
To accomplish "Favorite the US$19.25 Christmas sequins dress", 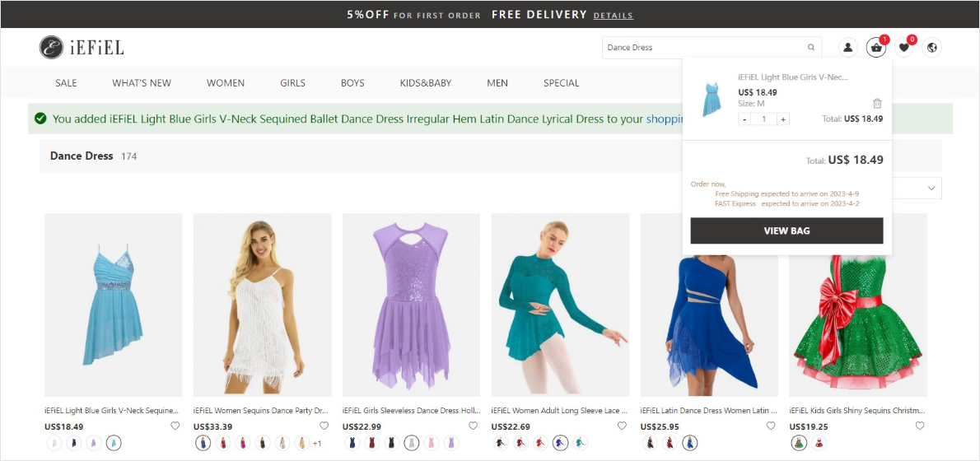I will click(919, 426).
